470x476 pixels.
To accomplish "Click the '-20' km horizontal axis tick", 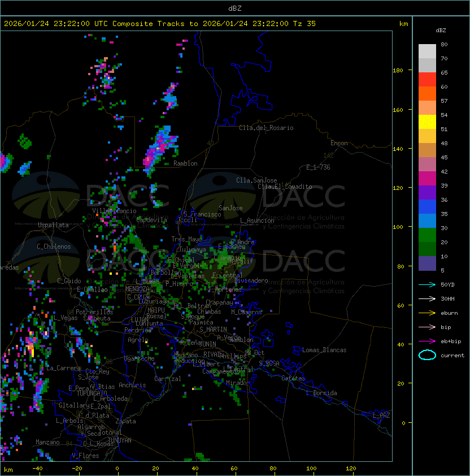I will [77, 469].
